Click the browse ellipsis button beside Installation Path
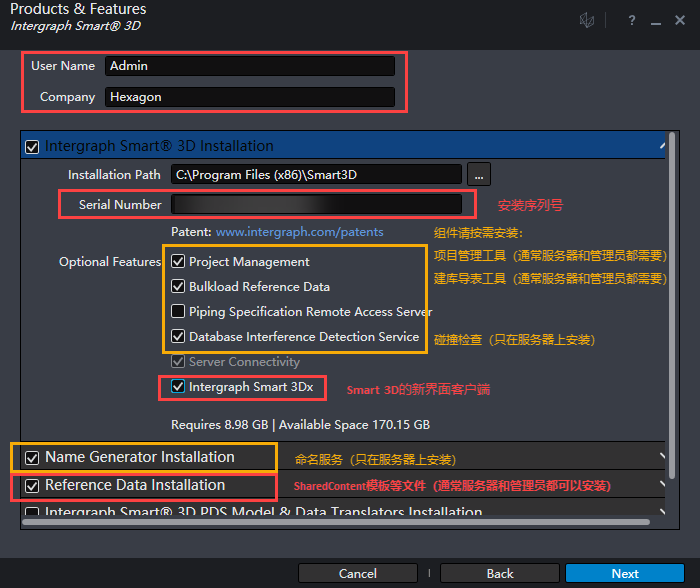The width and height of the screenshot is (700, 588). [479, 174]
